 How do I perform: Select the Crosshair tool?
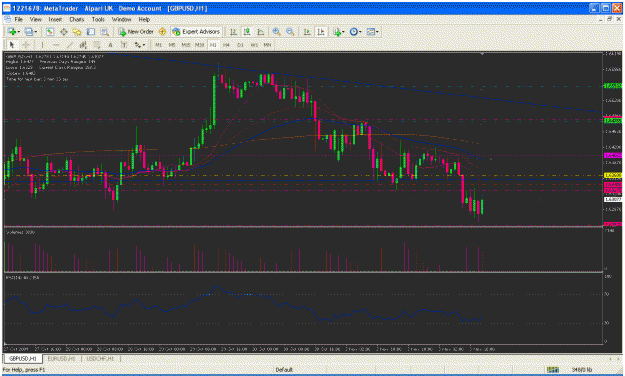[26, 45]
